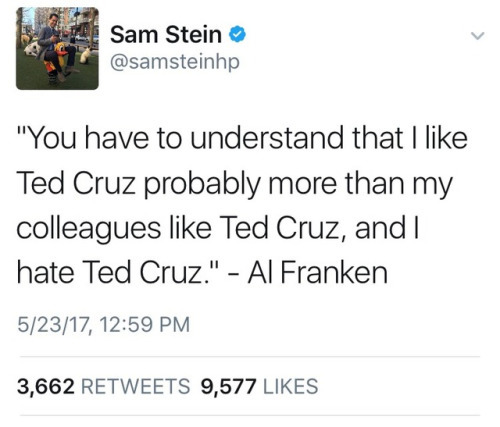Image resolution: width=500 pixels, height=427 pixels.
Task: Click the RETWEETS label
Action: click(136, 386)
